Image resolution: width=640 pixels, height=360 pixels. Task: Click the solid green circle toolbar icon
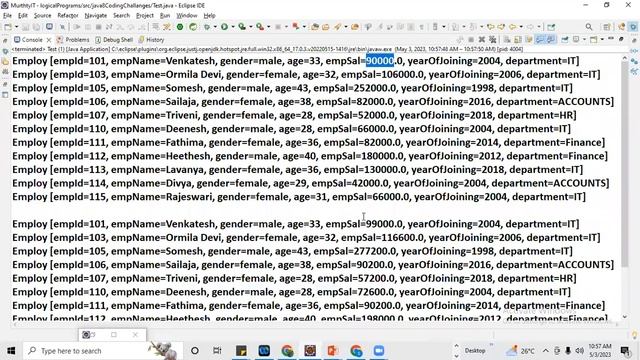180,27
